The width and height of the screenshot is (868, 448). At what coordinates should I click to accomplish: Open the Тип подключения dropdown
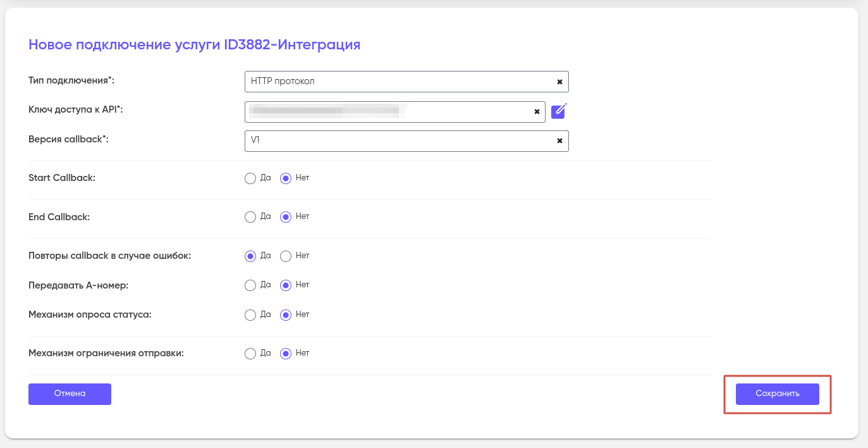point(398,82)
